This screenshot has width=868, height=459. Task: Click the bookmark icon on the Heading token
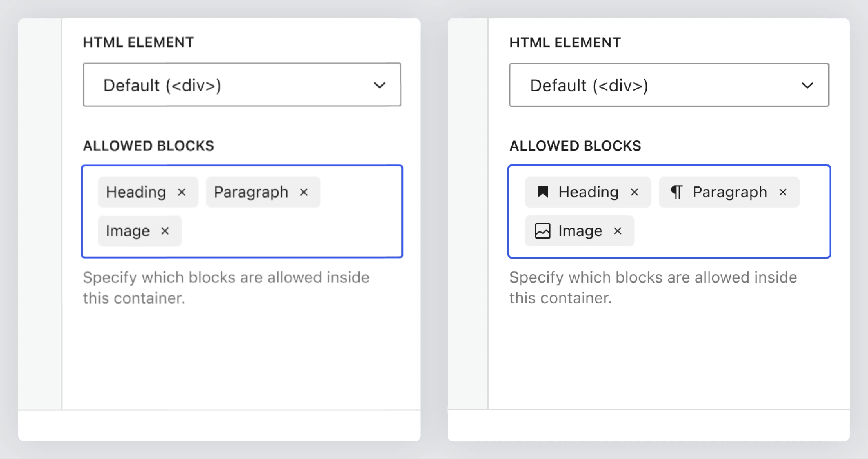542,192
